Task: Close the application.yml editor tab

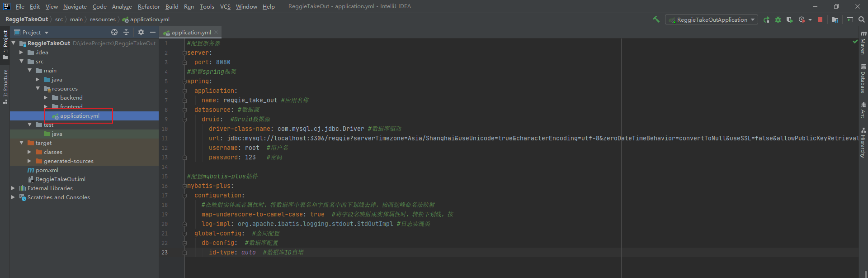Action: [217, 32]
